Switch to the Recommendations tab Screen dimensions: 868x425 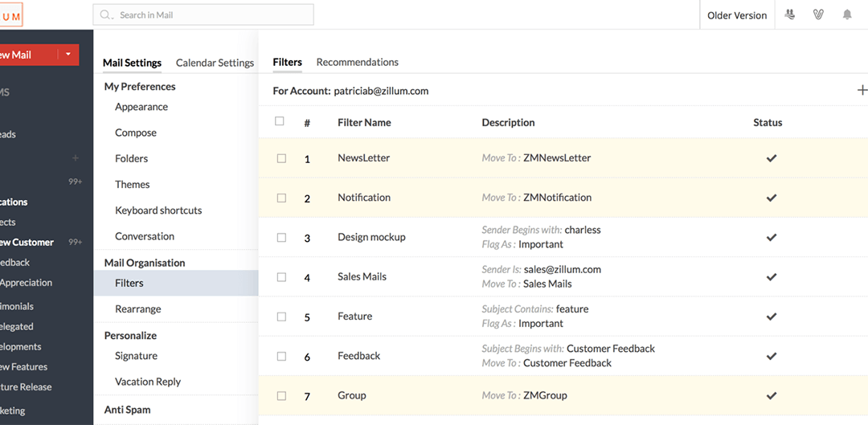(357, 62)
